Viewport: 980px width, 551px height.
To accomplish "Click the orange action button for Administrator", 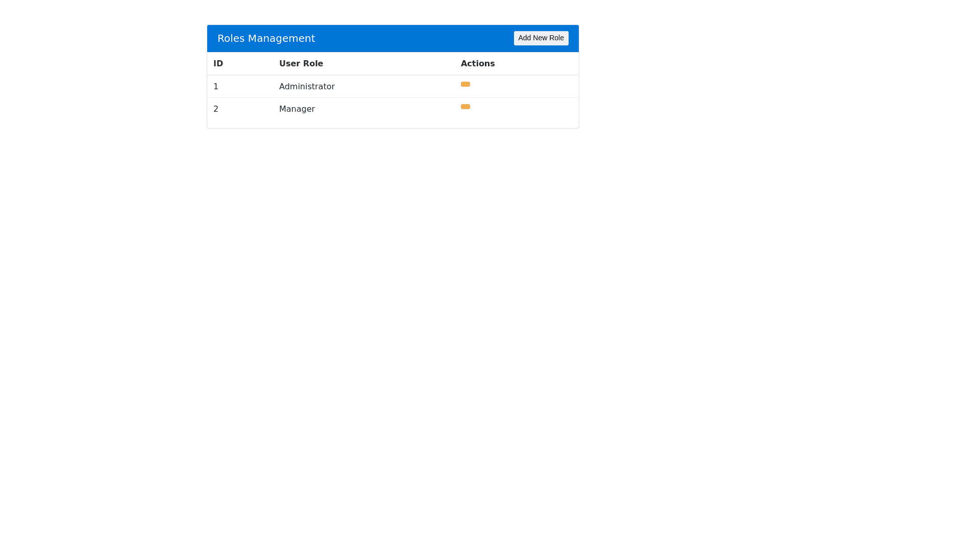I will [x=465, y=84].
